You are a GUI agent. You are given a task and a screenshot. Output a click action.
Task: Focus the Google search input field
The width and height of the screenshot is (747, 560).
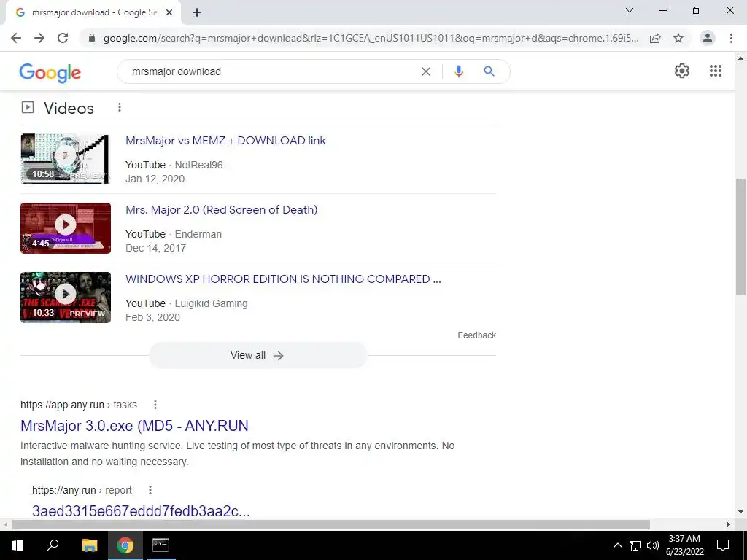271,71
